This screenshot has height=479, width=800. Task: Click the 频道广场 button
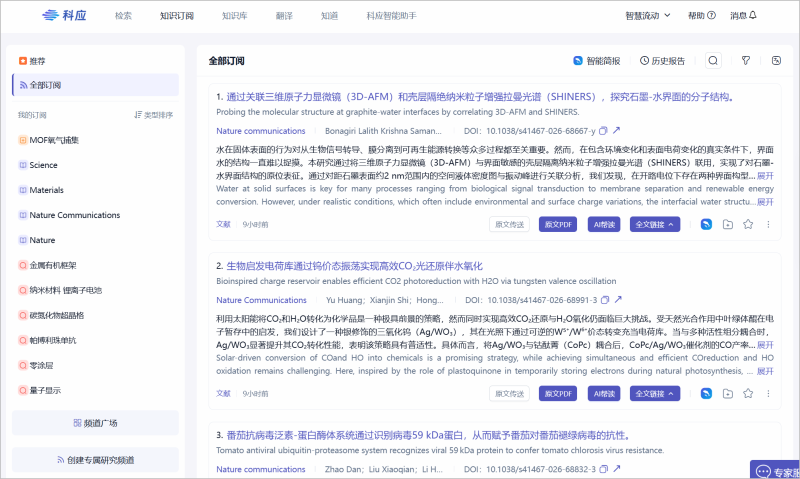tap(95, 423)
